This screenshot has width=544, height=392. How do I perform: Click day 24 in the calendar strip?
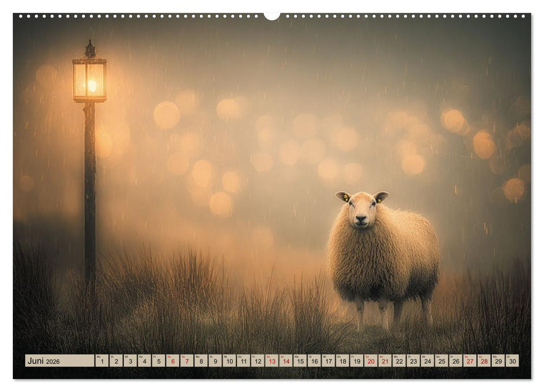(427, 361)
